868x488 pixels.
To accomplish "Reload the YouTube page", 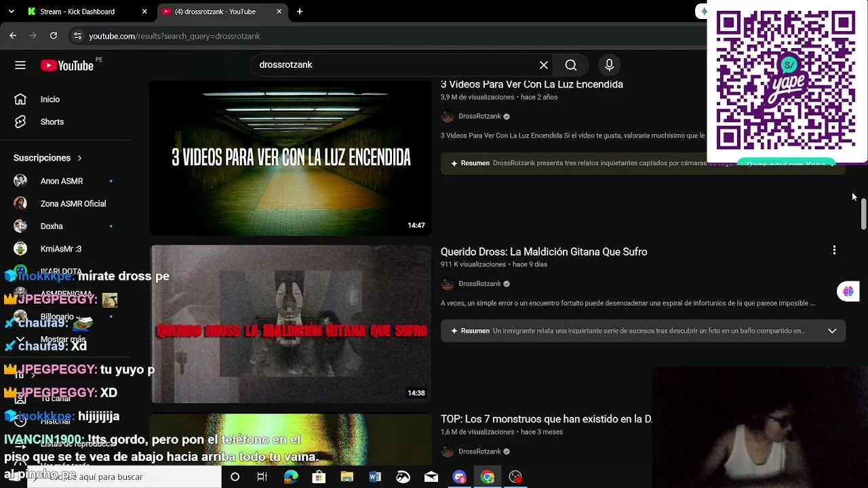I will point(54,36).
